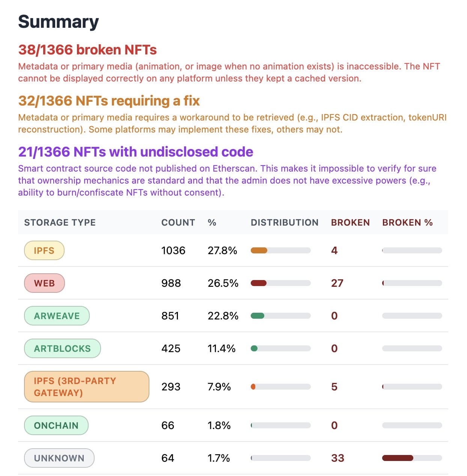Click the Count column header

click(178, 223)
